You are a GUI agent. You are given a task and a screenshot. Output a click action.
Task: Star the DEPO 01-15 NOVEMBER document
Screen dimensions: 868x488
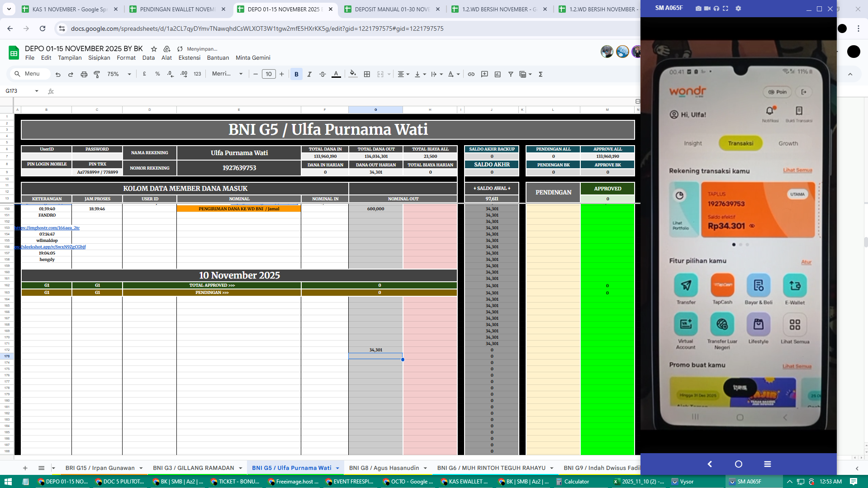tap(154, 49)
